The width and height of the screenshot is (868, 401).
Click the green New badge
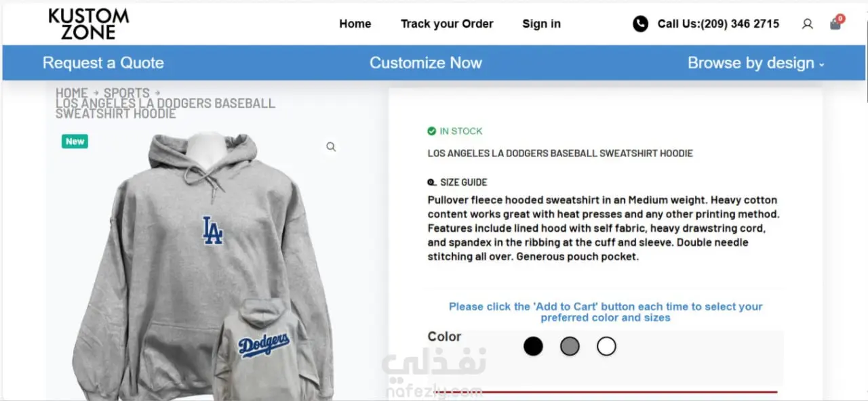[x=75, y=142]
